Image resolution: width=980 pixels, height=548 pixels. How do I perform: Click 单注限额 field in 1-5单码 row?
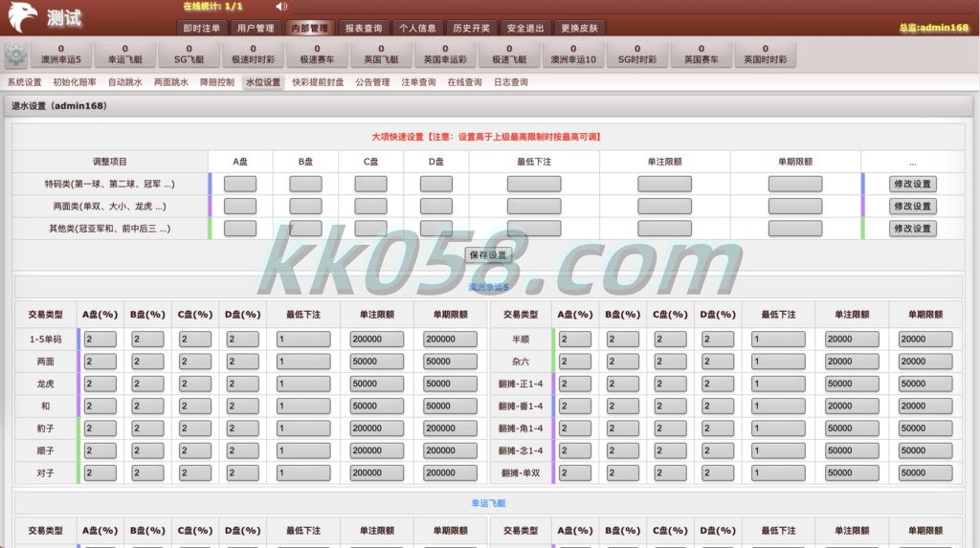pos(376,339)
